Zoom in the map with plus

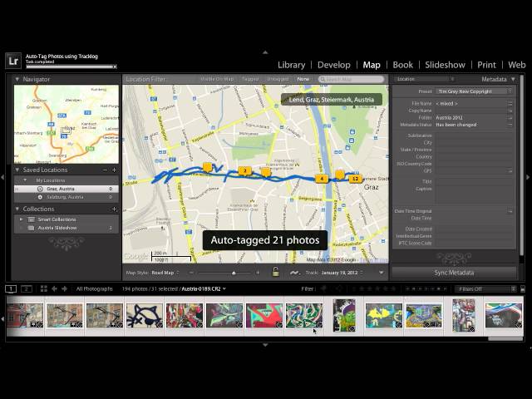(x=258, y=273)
